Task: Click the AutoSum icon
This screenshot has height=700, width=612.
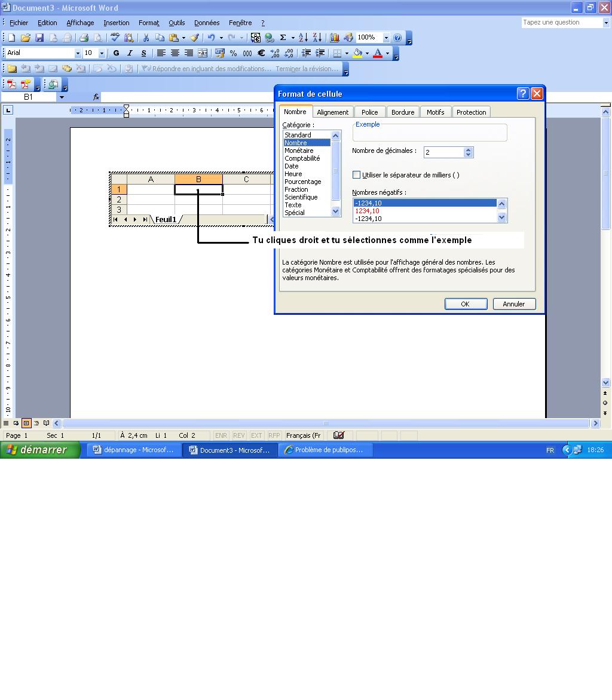Action: coord(283,38)
